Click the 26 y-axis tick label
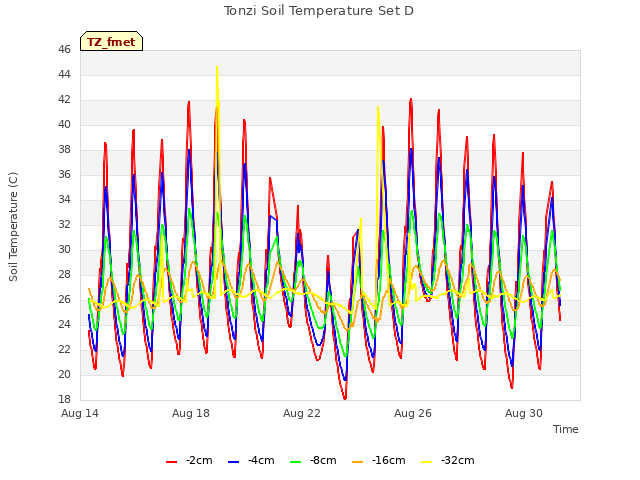 point(64,300)
